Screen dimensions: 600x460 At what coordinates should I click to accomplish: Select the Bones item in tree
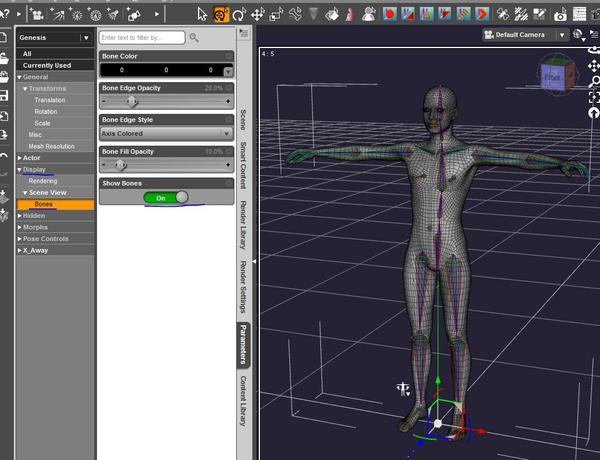[x=55, y=204]
